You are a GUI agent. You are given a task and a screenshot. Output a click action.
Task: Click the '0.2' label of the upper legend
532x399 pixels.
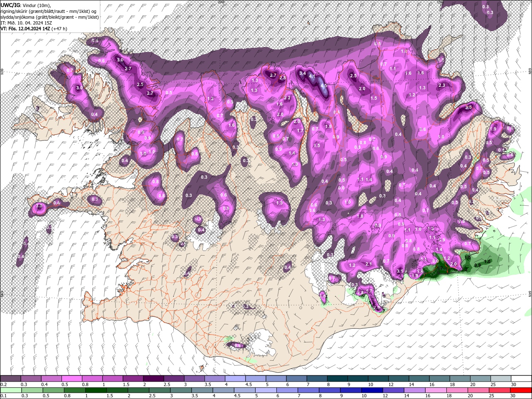[3, 384]
